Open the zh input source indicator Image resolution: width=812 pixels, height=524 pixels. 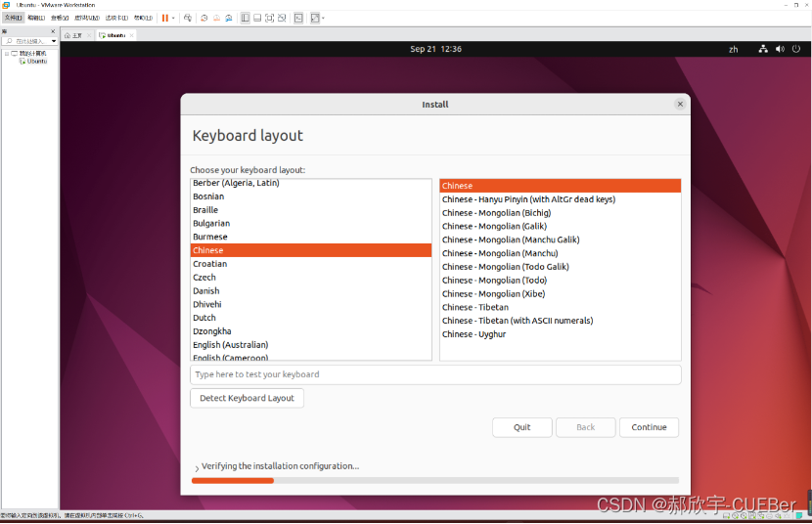(x=734, y=49)
